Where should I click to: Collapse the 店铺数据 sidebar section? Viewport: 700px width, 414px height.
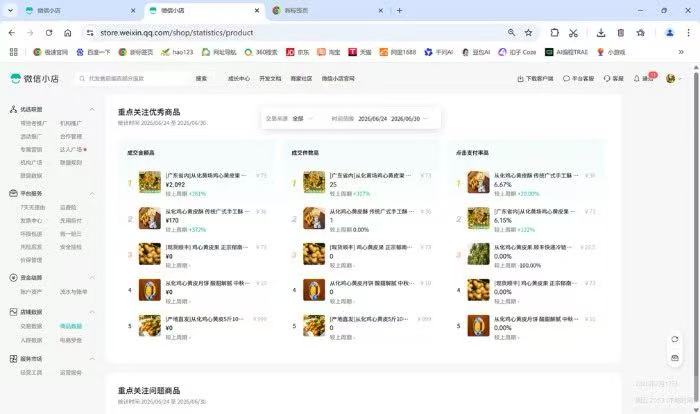click(92, 312)
